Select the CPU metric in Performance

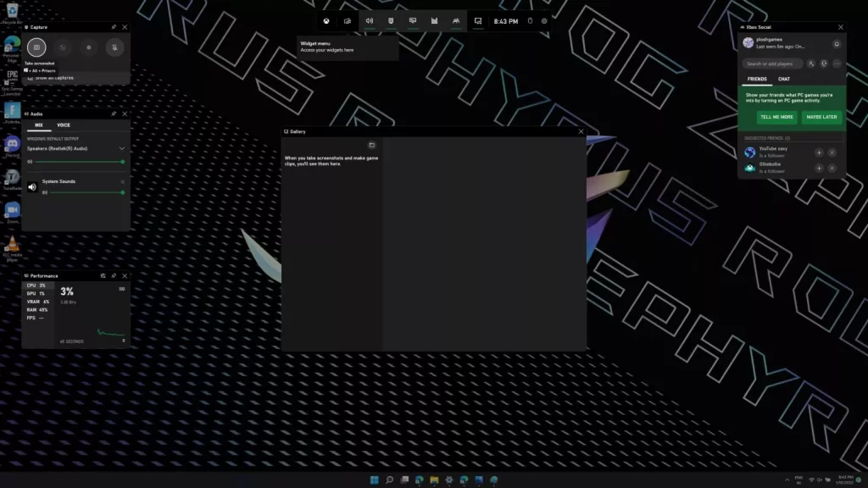tap(36, 286)
